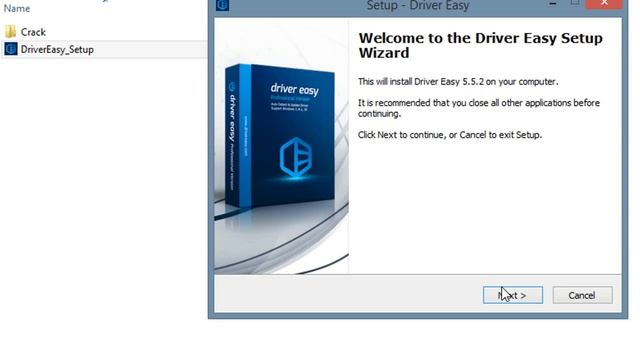Screen dimensions: 640x360
Task: Select the DriverEasy_Setup file icon
Action: [11, 49]
